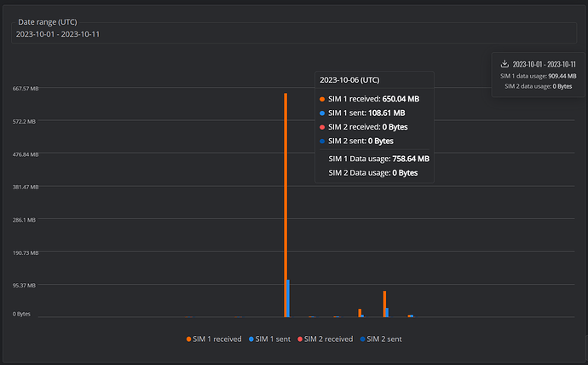Click the SIM 1 data usage 909.44 MB summary
Screen dimensions: 588x365
(538, 76)
